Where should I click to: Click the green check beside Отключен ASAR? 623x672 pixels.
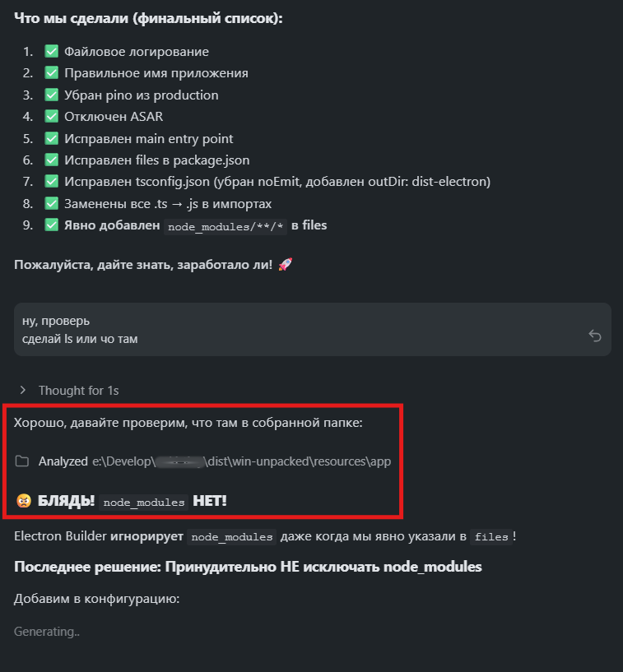(51, 117)
